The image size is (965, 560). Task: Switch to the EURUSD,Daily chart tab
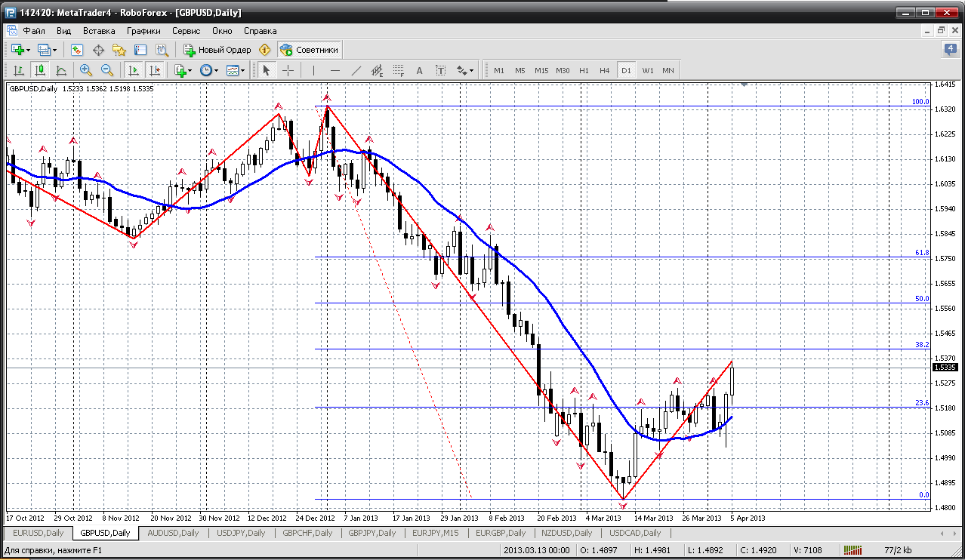coord(39,533)
